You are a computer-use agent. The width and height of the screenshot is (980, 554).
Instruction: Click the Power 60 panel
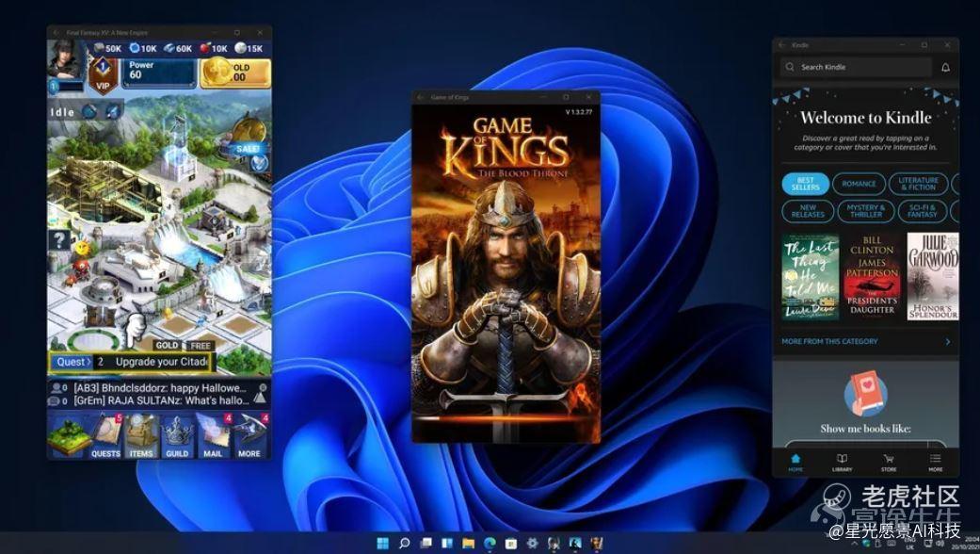(159, 73)
